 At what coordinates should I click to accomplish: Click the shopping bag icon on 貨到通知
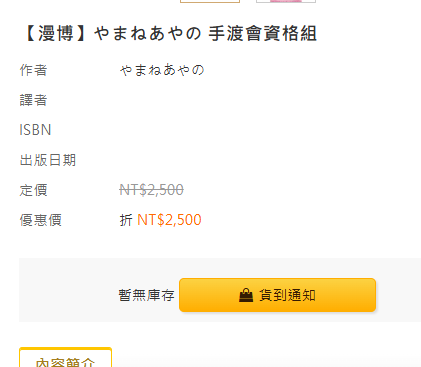[246, 295]
